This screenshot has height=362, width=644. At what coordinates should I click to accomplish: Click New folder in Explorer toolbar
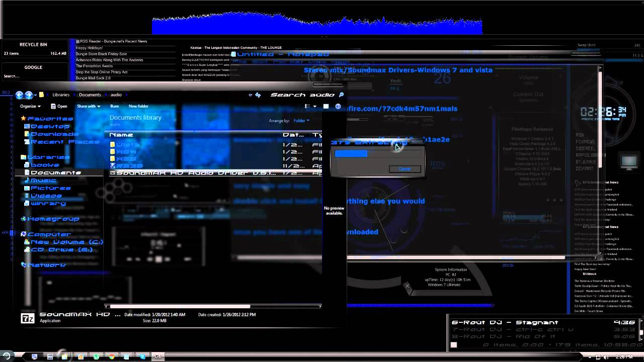[x=138, y=106]
